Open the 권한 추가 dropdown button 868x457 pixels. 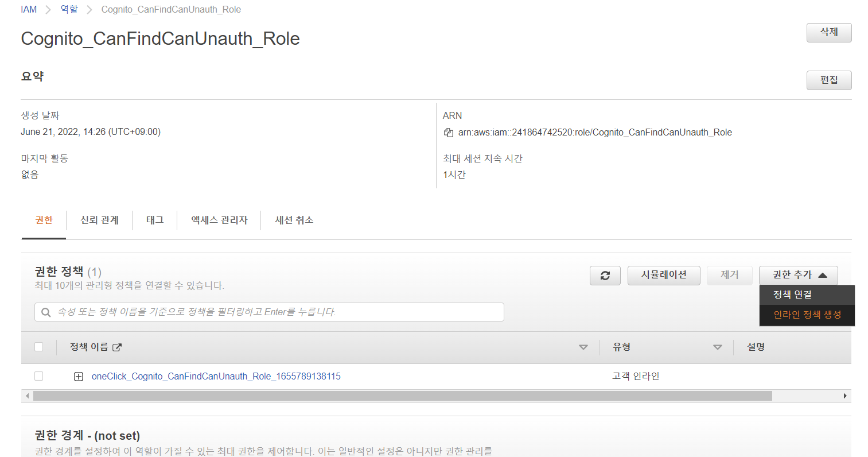[x=798, y=276]
